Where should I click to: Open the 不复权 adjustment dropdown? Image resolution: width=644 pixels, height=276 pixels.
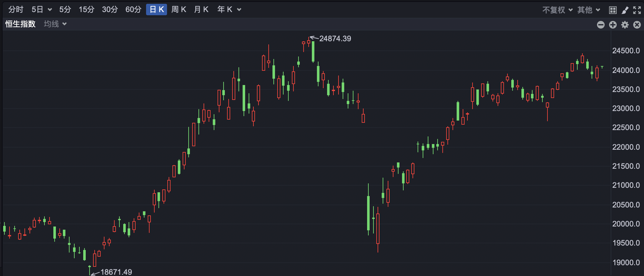[557, 10]
